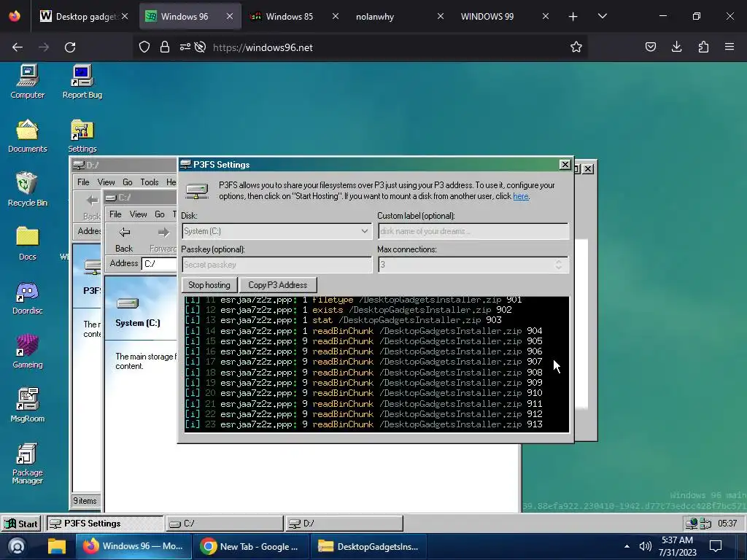Click Stop hosting button
The width and height of the screenshot is (747, 560).
209,285
